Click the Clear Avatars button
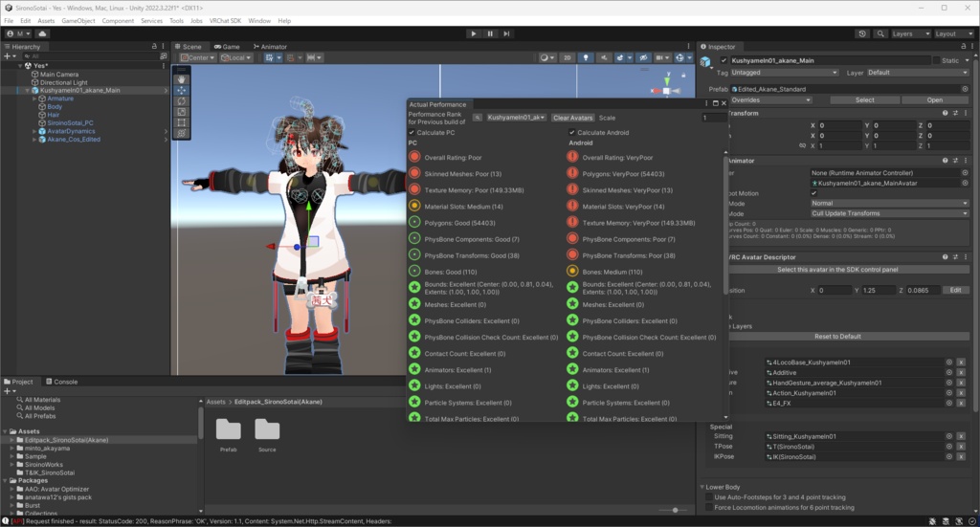Viewport: 980px width, 527px height. point(572,118)
